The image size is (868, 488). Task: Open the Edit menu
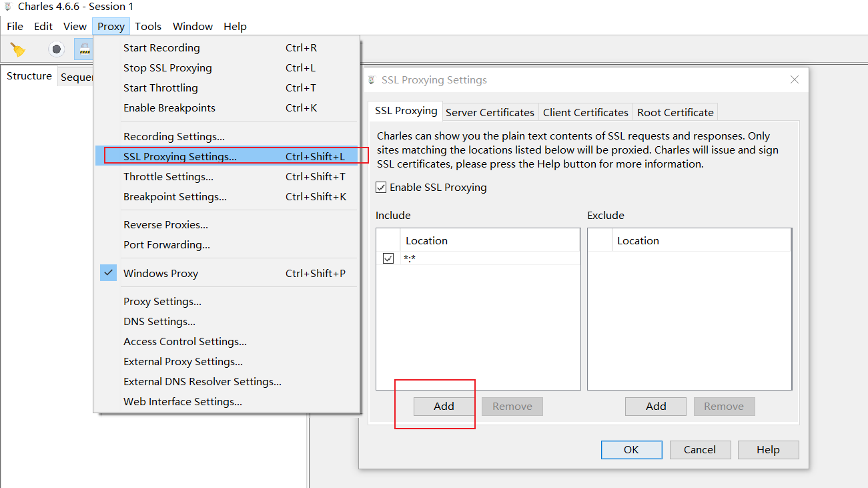[43, 27]
